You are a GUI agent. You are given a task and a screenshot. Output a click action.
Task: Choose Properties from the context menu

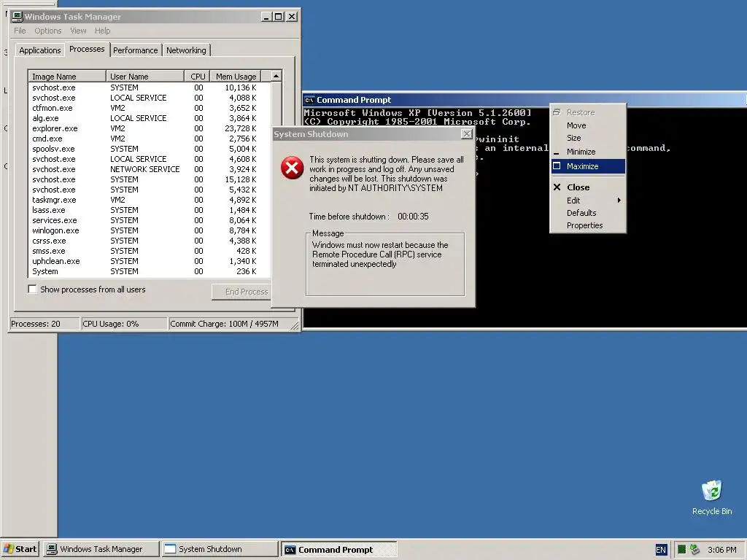(x=588, y=225)
